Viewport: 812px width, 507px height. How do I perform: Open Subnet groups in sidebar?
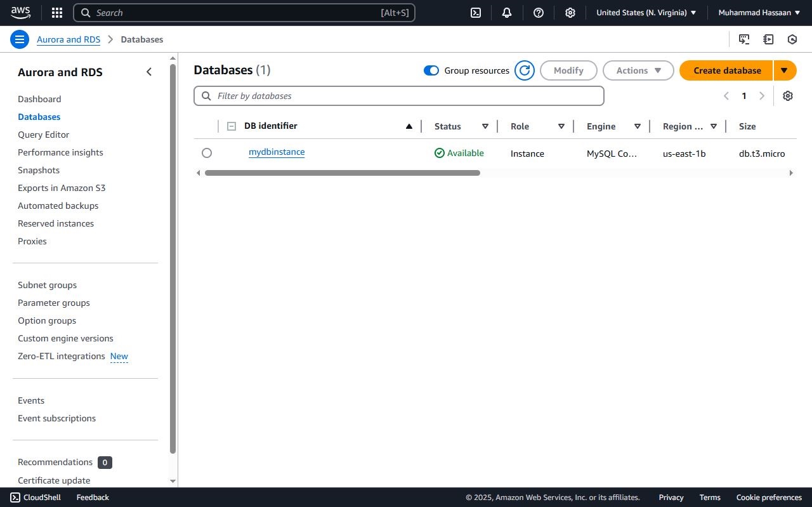point(47,285)
